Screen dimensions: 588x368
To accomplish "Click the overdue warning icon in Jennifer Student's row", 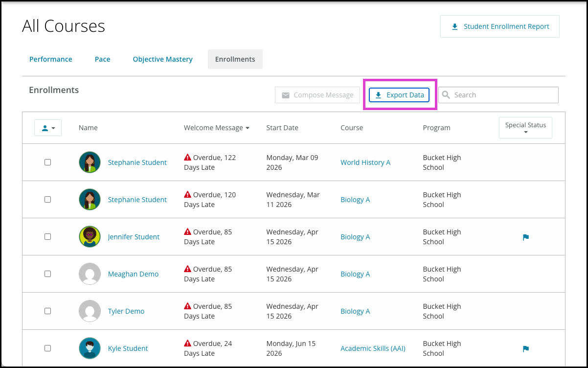I will click(x=187, y=232).
